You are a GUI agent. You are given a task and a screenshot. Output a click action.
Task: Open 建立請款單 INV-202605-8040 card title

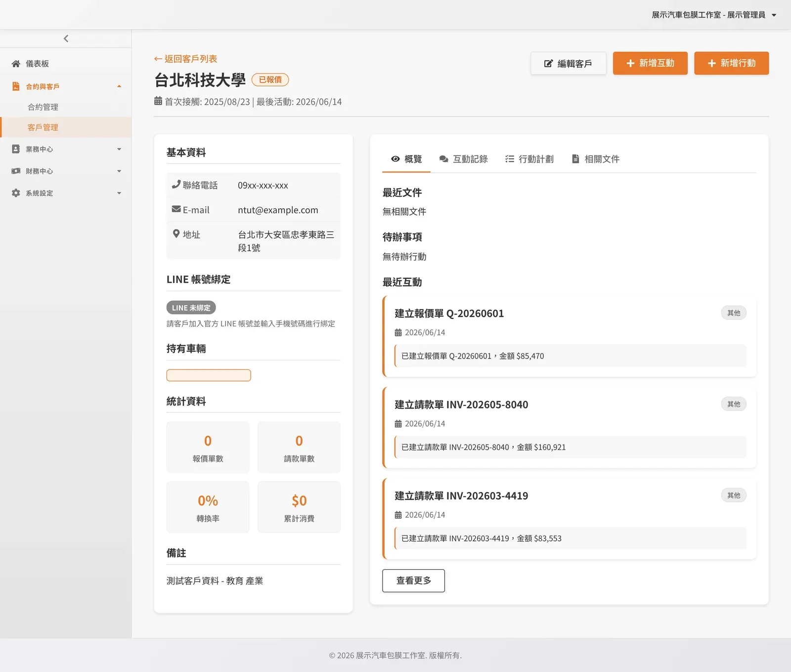(461, 404)
